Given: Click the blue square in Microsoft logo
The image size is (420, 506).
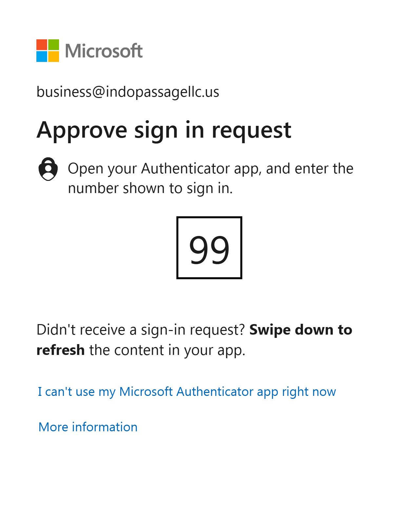Looking at the screenshot, I should [x=42, y=56].
